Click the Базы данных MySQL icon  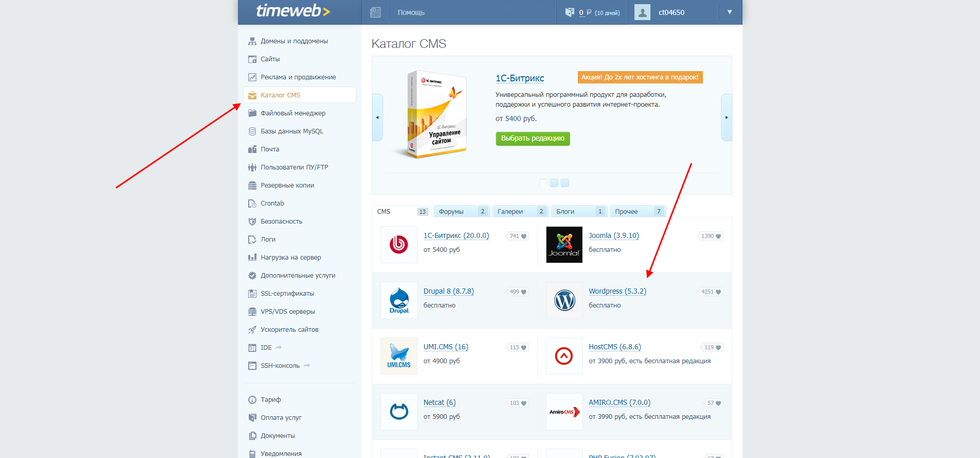252,131
